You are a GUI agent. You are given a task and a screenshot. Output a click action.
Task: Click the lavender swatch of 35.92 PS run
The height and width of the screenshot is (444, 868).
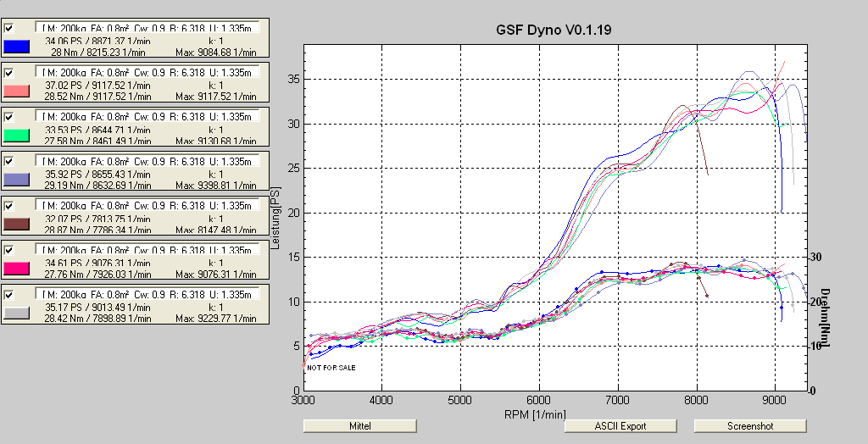pos(17,179)
